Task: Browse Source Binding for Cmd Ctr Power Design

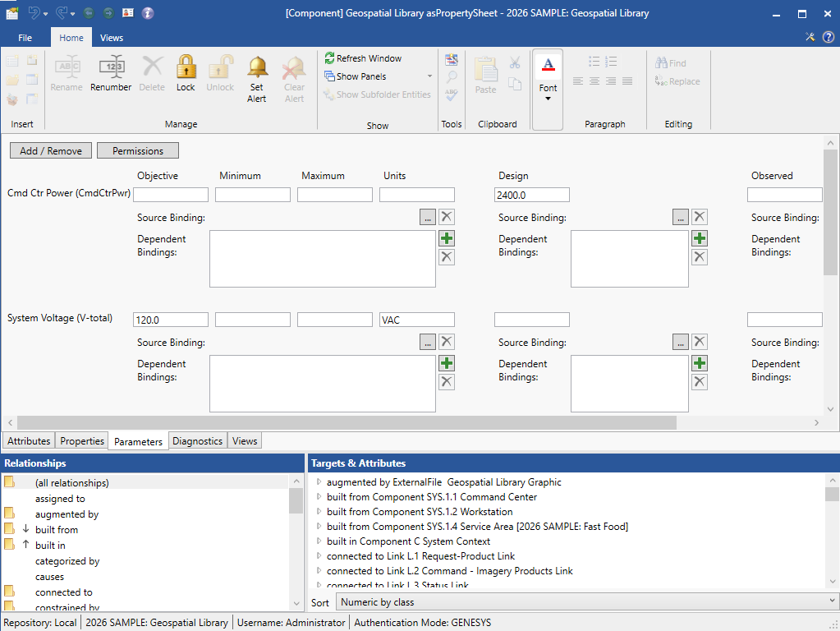Action: [680, 217]
